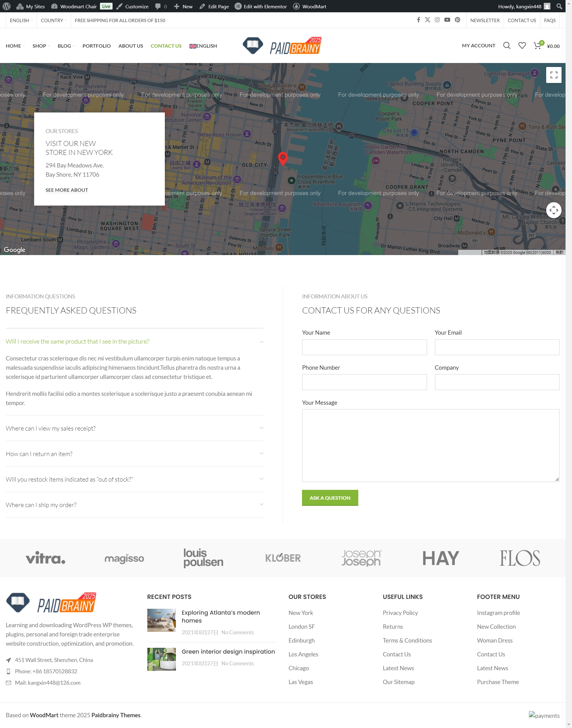The height and width of the screenshot is (728, 572).
Task: Open the ENGLISH language dropdown in top bar
Action: click(x=21, y=20)
